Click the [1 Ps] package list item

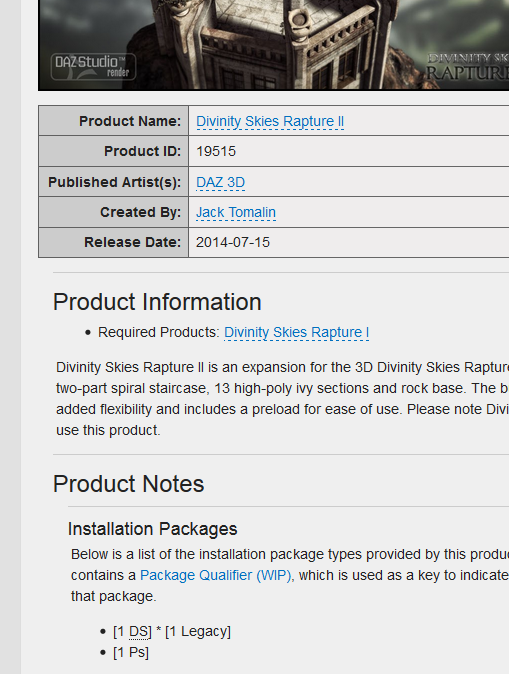131,653
